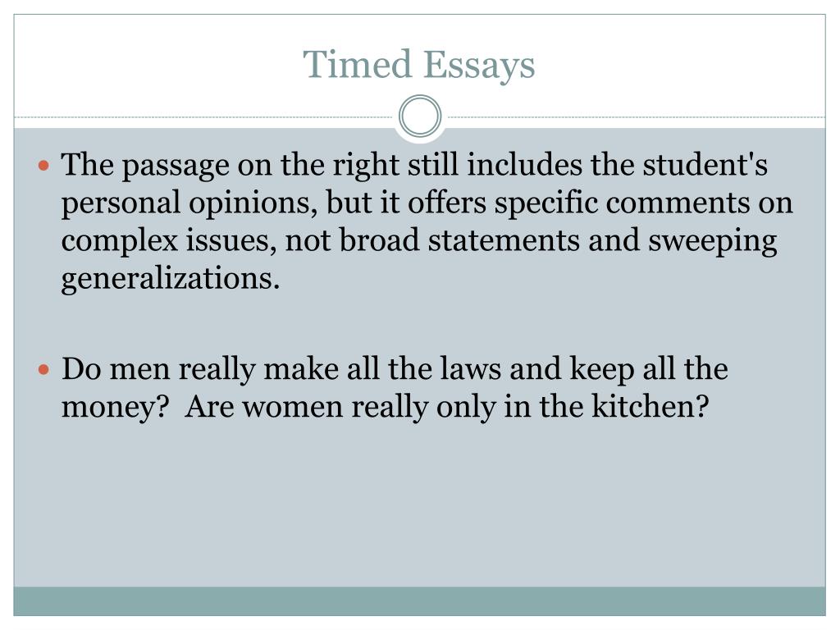Viewport: 840px width, 630px height.
Task: Click the first orange bullet point
Action: [44, 164]
